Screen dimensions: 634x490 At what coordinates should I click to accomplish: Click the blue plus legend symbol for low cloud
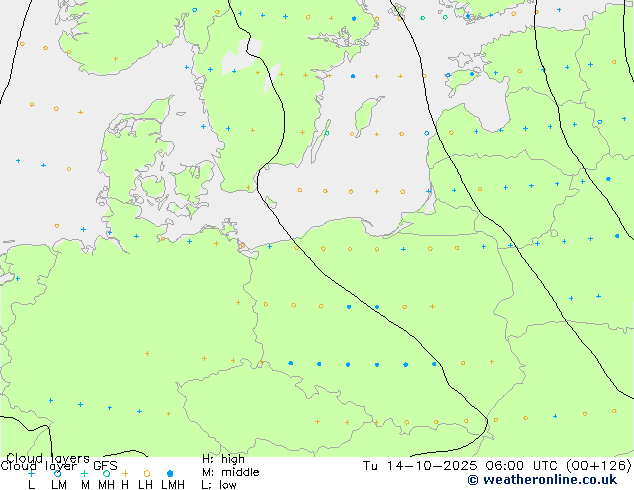pyautogui.click(x=31, y=473)
